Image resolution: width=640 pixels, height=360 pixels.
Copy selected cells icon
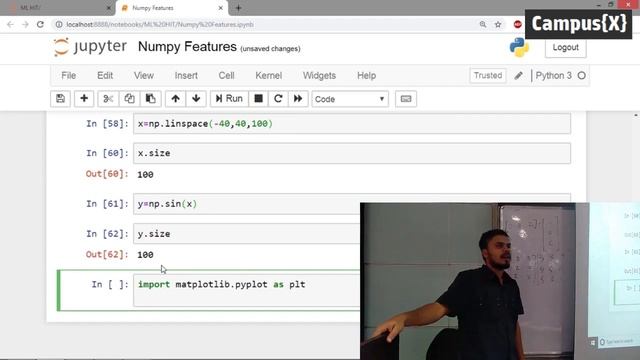(129, 99)
